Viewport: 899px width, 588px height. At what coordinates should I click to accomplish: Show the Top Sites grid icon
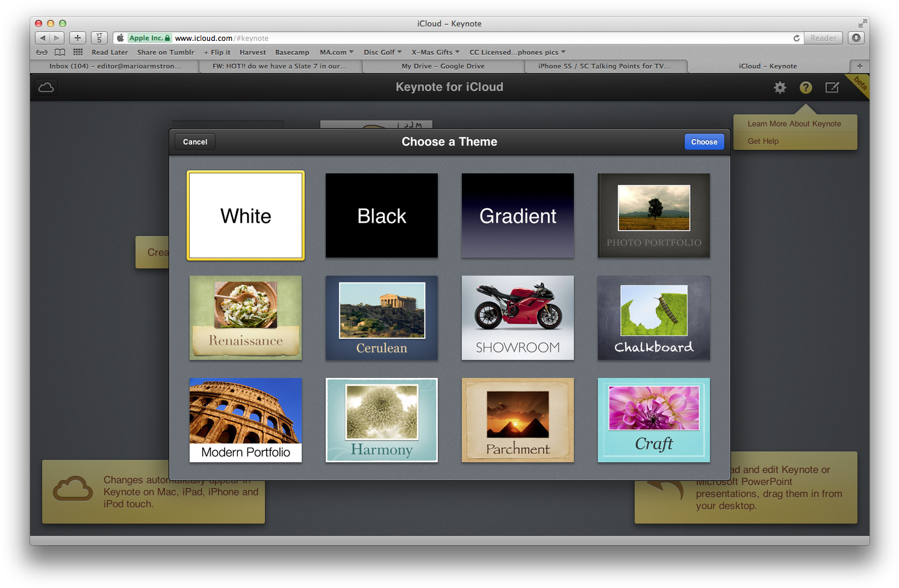point(78,52)
